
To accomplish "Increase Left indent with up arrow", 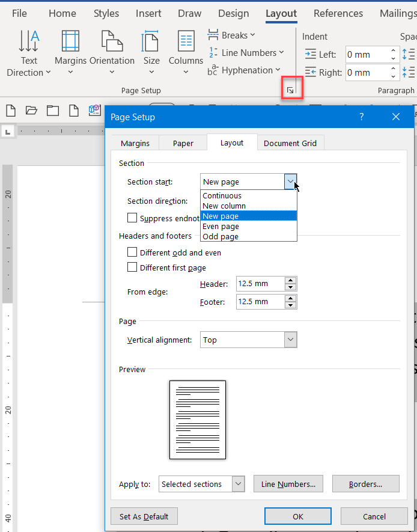I will click(394, 51).
